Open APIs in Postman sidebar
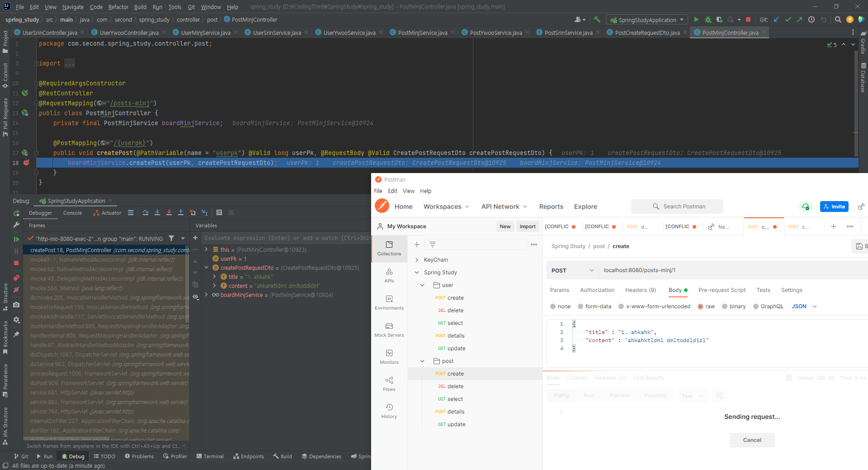This screenshot has height=470, width=868. pos(389,275)
